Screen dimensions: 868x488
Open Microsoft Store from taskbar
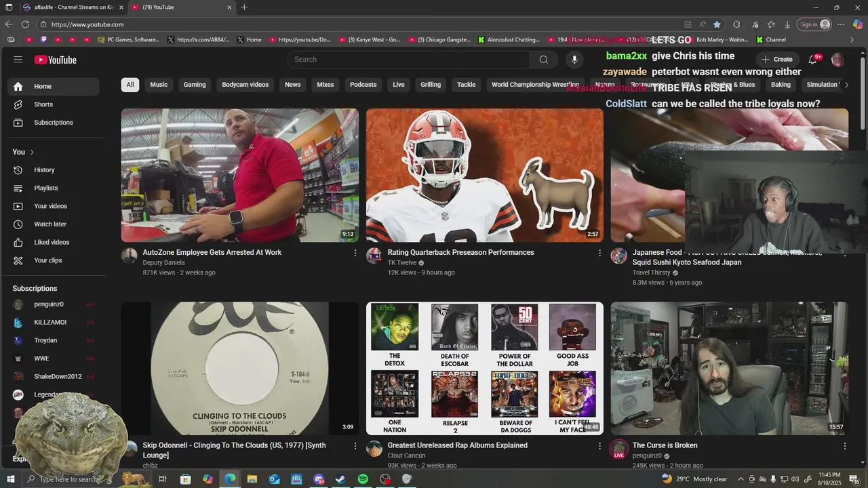(185, 479)
